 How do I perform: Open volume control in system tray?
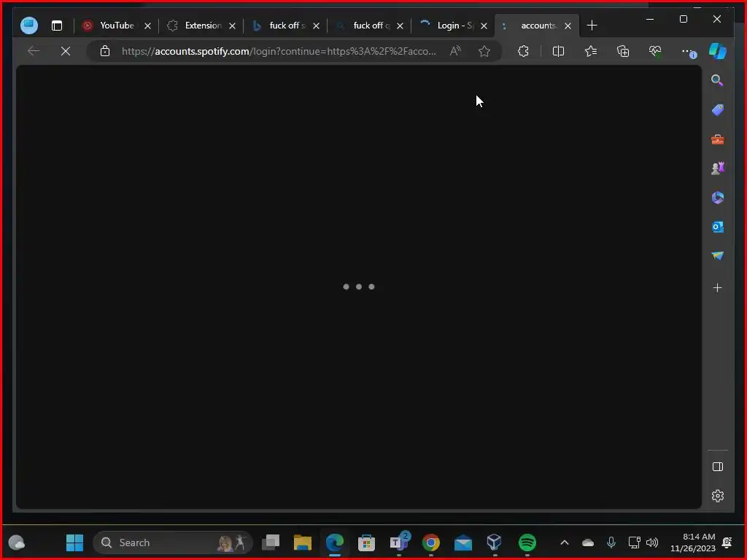point(652,542)
